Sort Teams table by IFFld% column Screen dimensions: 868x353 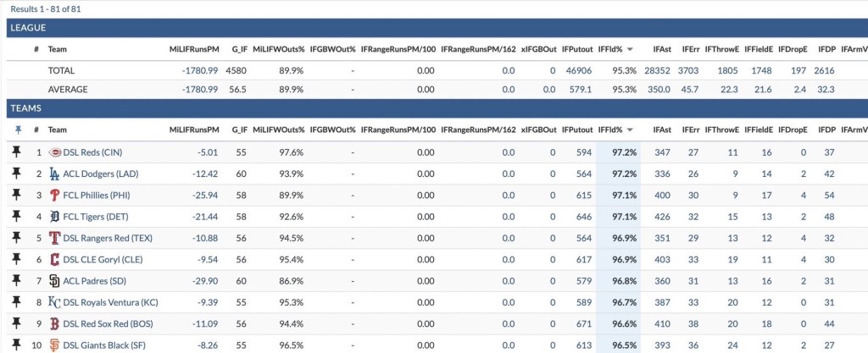click(x=612, y=130)
